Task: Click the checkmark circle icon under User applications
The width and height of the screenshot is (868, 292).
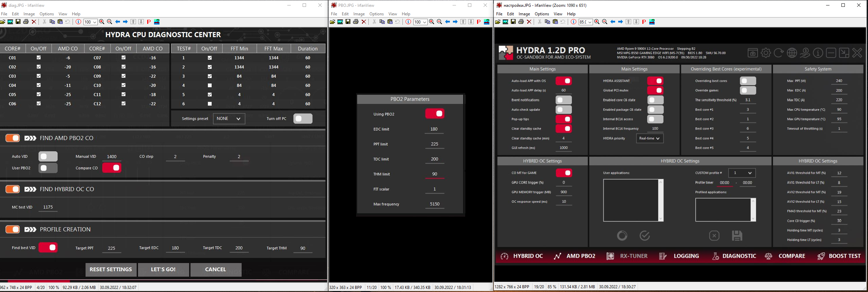Action: (644, 235)
